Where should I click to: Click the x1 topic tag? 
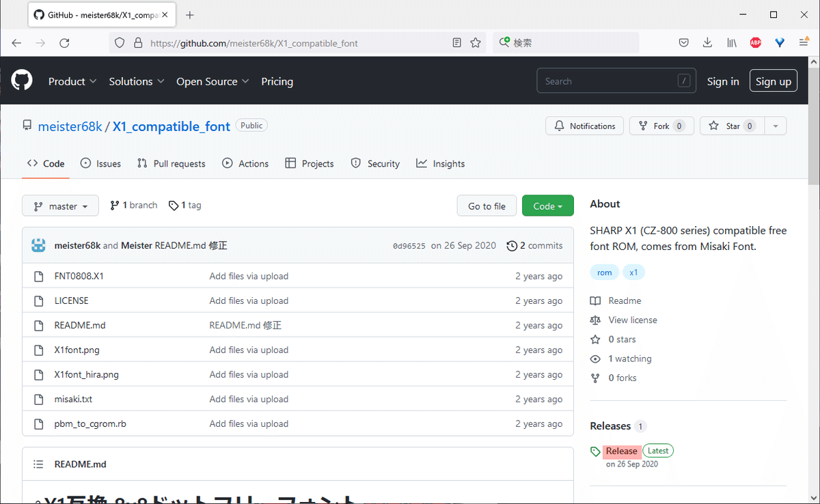(x=633, y=272)
